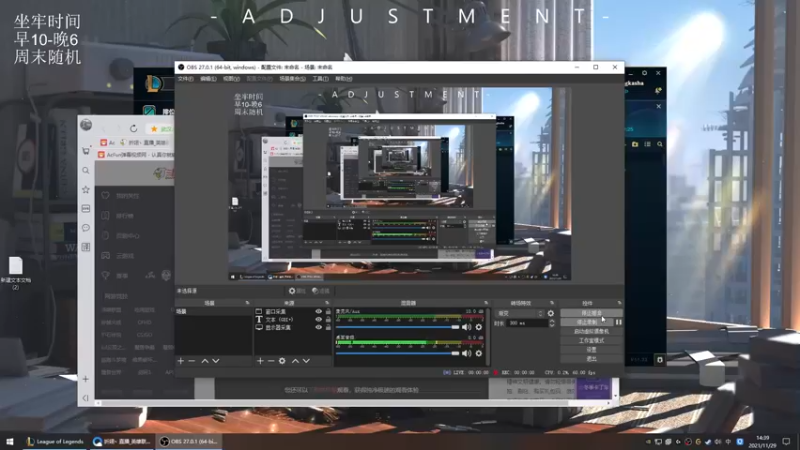Remove the selected scene with minus icon
The height and width of the screenshot is (450, 800).
(192, 361)
